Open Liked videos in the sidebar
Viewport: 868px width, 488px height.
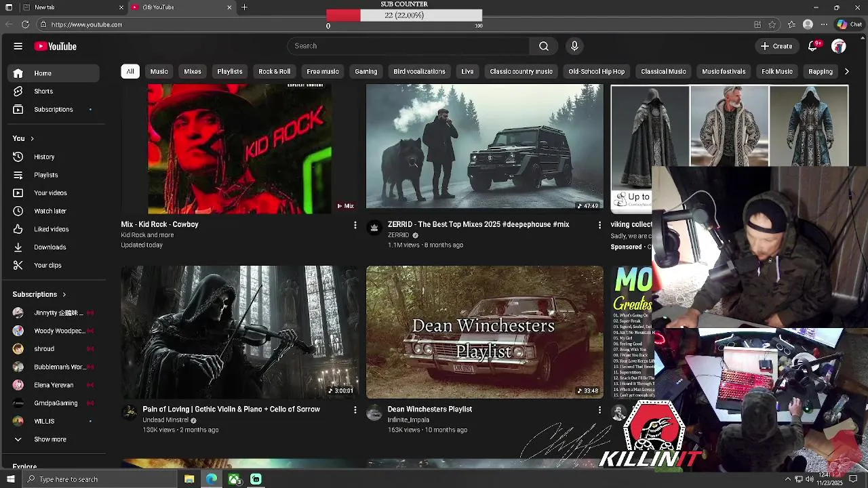click(x=54, y=229)
